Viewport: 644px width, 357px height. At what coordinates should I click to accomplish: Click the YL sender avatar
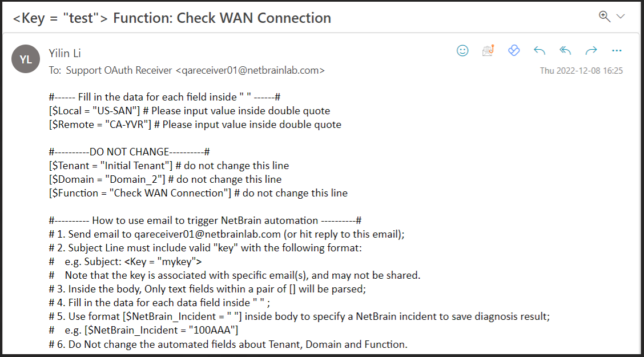point(26,59)
